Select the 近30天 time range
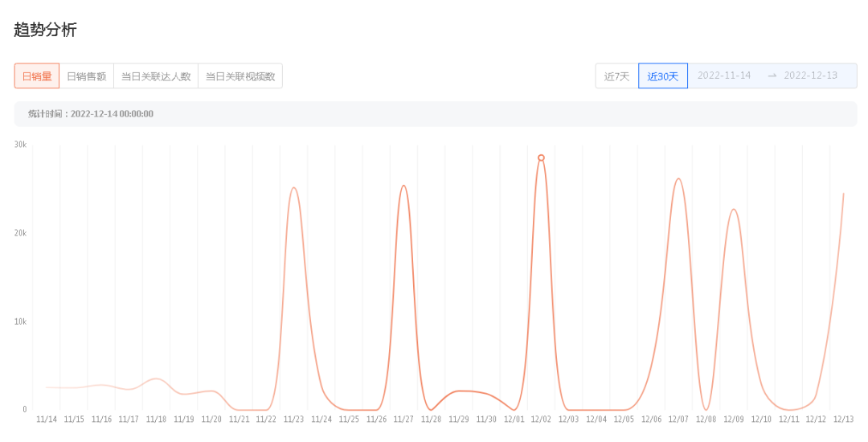 [663, 76]
